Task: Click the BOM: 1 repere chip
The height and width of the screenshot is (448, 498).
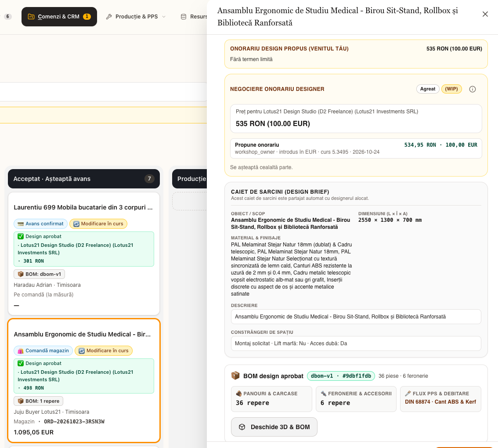Action: (x=39, y=401)
